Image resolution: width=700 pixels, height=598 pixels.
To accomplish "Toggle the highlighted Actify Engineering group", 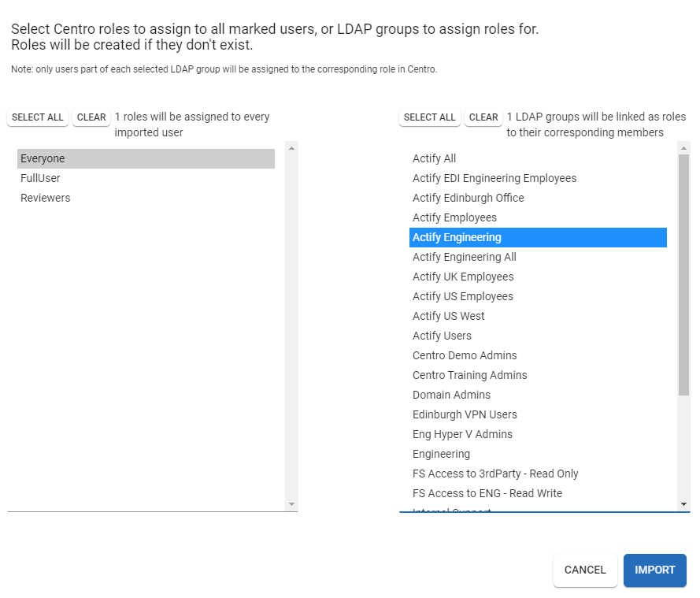I will [x=538, y=237].
